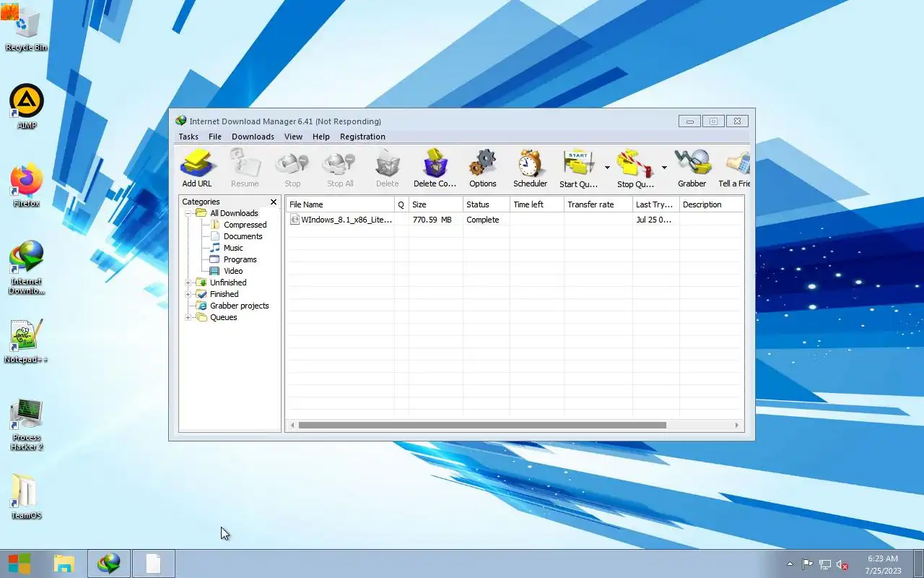This screenshot has width=924, height=578.
Task: Open the View menu
Action: pyautogui.click(x=293, y=137)
